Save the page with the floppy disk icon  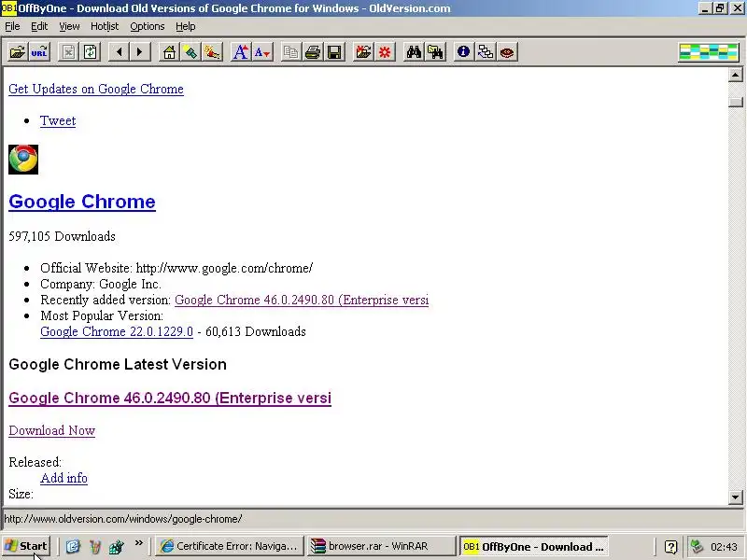[x=334, y=52]
